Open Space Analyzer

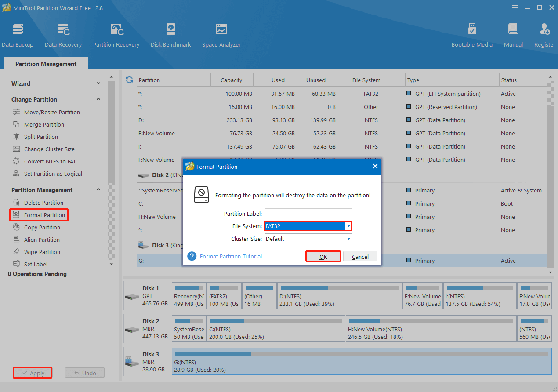(221, 35)
